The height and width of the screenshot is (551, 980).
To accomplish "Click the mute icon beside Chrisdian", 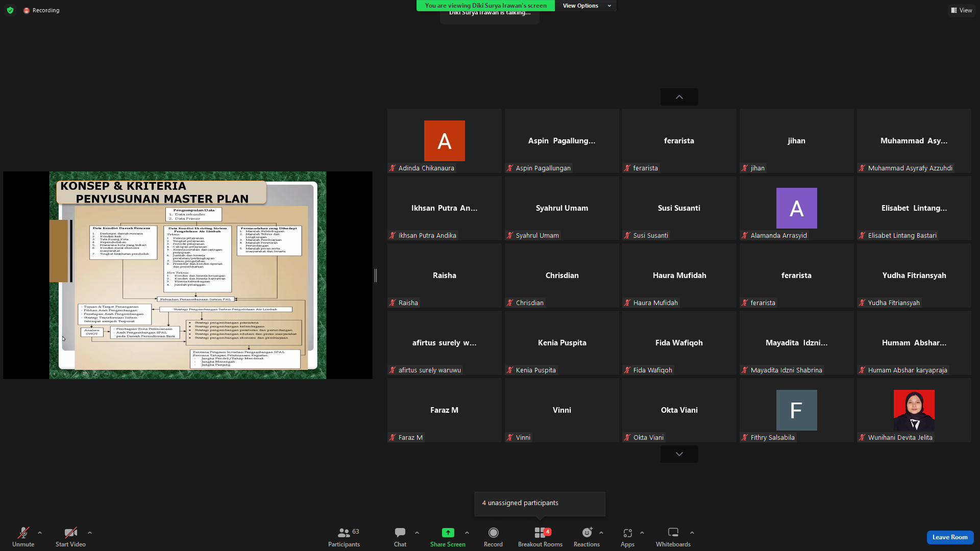I will point(510,303).
